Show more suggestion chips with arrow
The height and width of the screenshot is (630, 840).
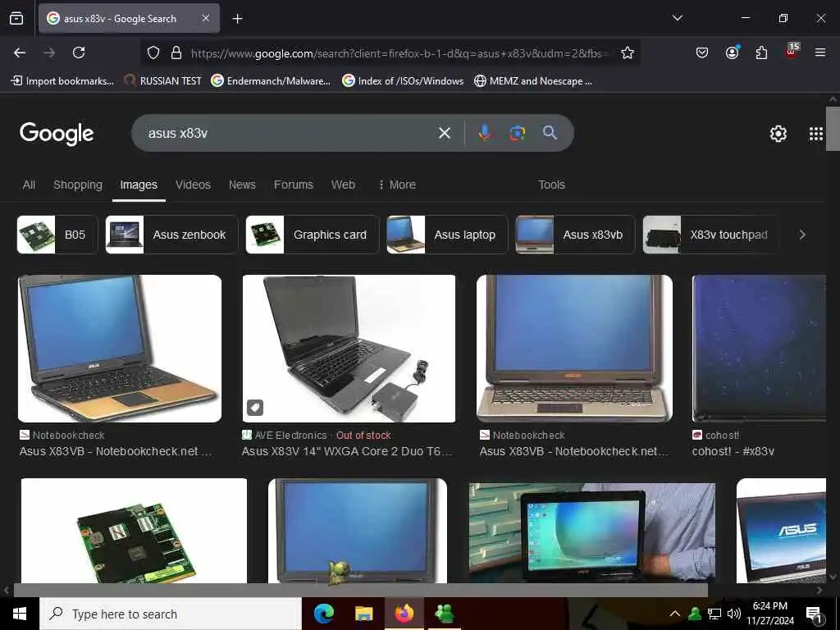pos(802,235)
